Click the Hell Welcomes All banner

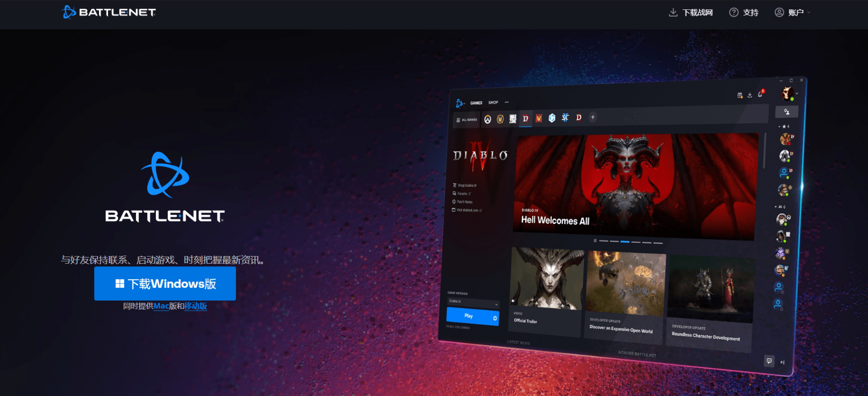tap(635, 186)
